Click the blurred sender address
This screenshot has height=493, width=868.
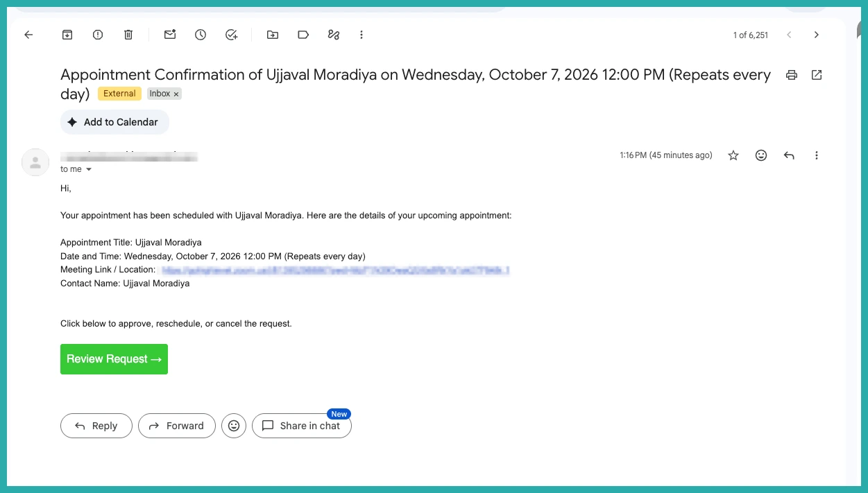coord(129,156)
